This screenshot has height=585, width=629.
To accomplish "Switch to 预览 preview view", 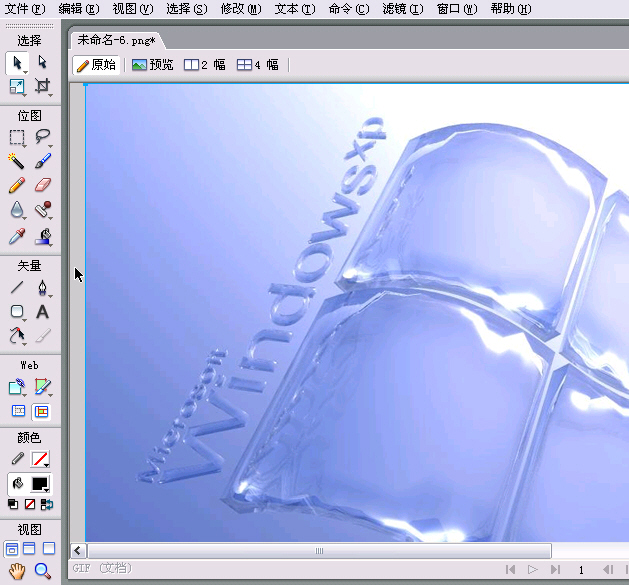I will pos(153,65).
